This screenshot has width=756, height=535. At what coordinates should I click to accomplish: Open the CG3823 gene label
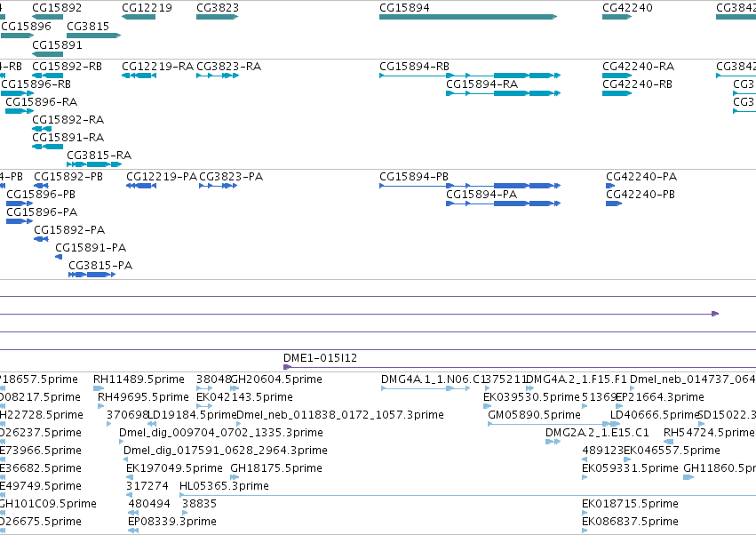click(218, 8)
